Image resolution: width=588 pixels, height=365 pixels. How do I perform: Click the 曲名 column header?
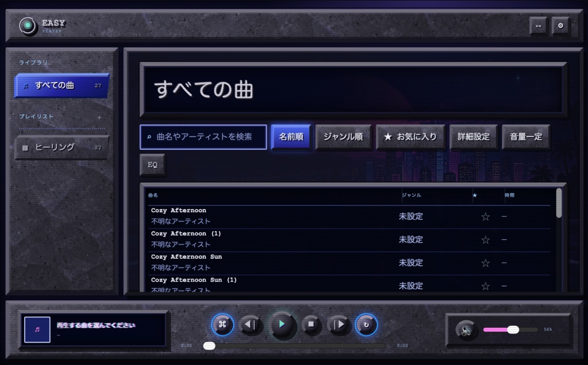point(153,195)
